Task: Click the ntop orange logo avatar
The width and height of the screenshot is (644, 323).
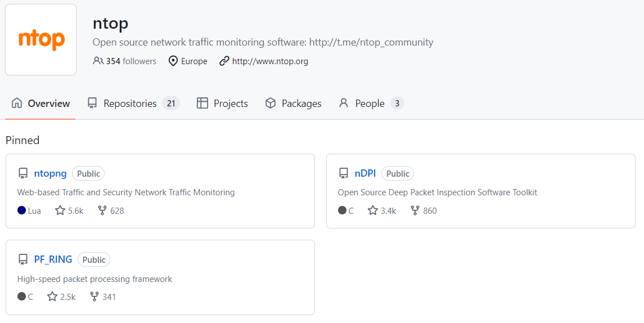Action: [40, 40]
